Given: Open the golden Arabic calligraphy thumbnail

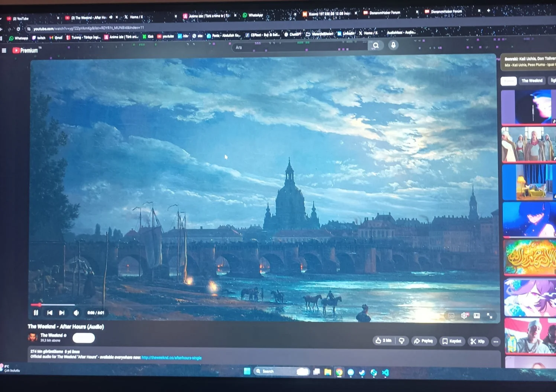Looking at the screenshot, I should coord(530,257).
